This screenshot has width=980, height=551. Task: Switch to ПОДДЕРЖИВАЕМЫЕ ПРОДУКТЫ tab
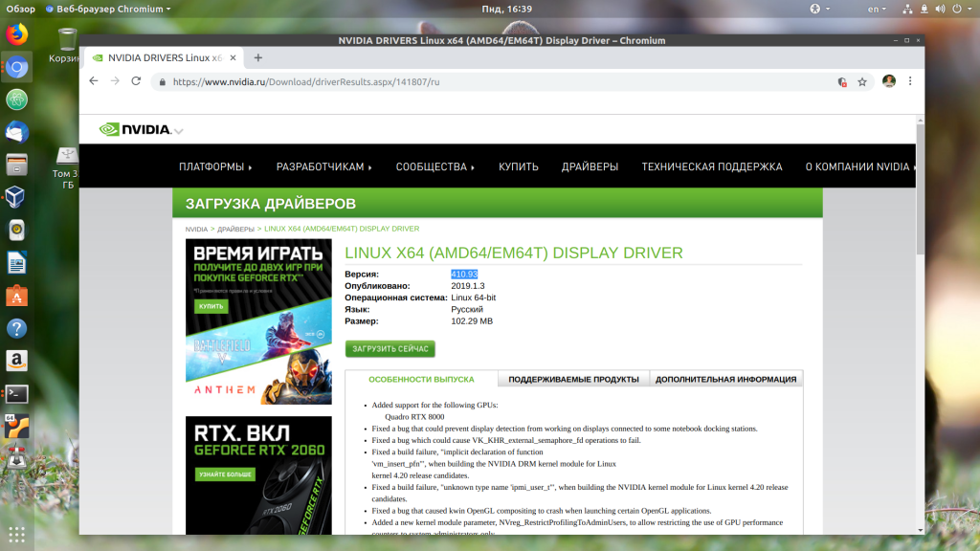click(573, 379)
